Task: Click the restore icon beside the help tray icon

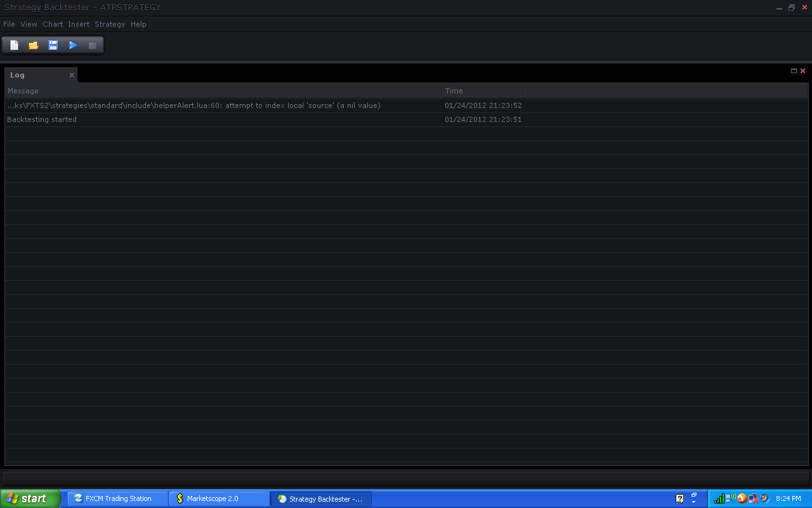Action: click(694, 494)
